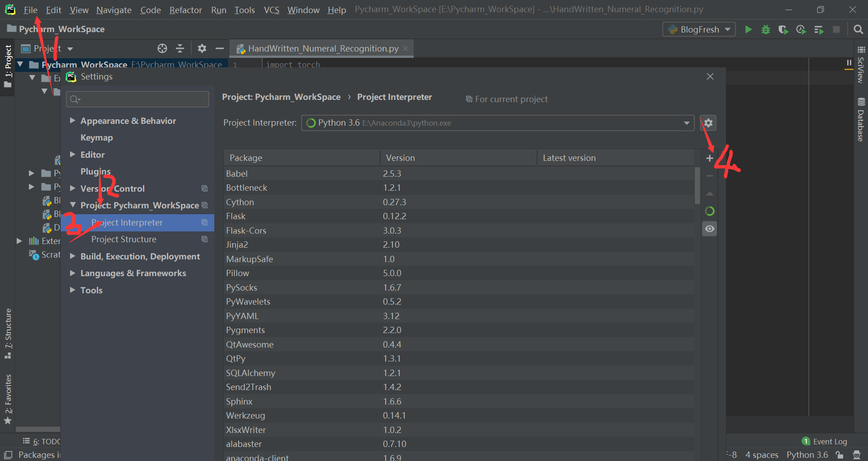Select Plugins in the Settings tree
This screenshot has width=868, height=461.
click(95, 172)
